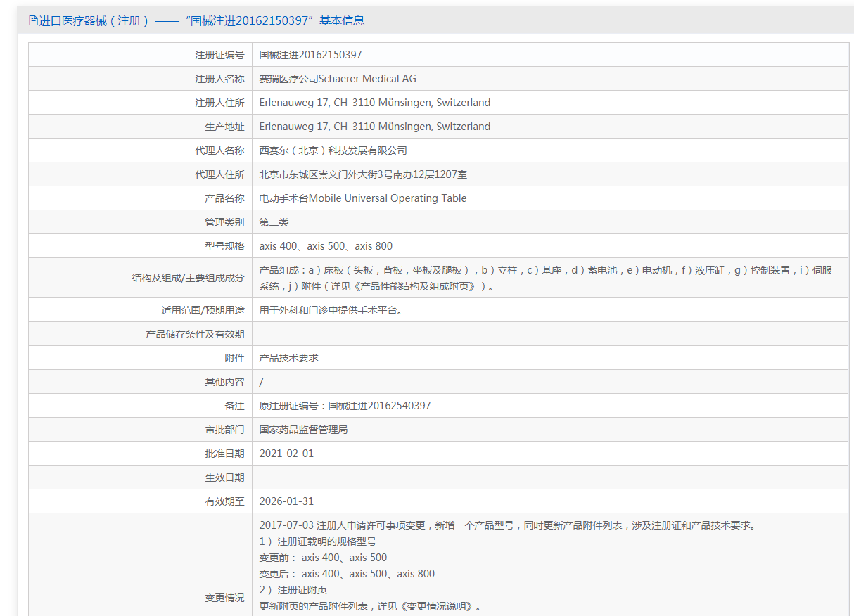Click the 生产地址 label

[x=224, y=127]
